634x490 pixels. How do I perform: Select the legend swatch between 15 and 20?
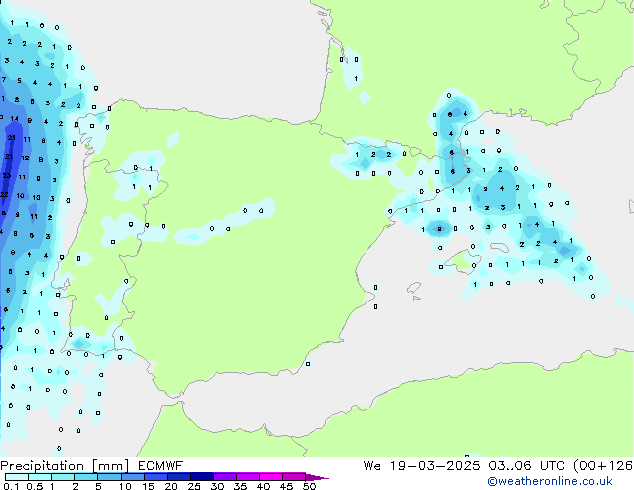point(155,477)
